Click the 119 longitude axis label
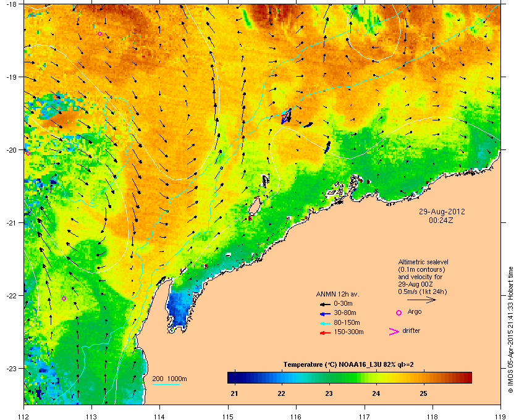This screenshot has height=420, width=519. coord(500,416)
